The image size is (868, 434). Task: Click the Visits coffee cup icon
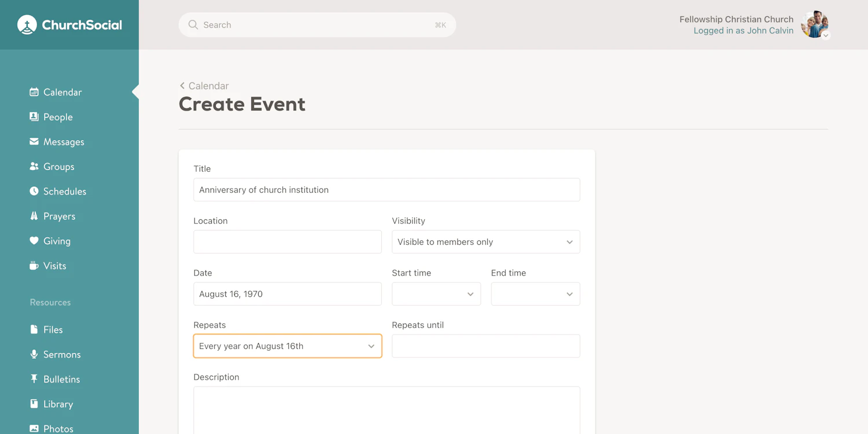(x=34, y=266)
